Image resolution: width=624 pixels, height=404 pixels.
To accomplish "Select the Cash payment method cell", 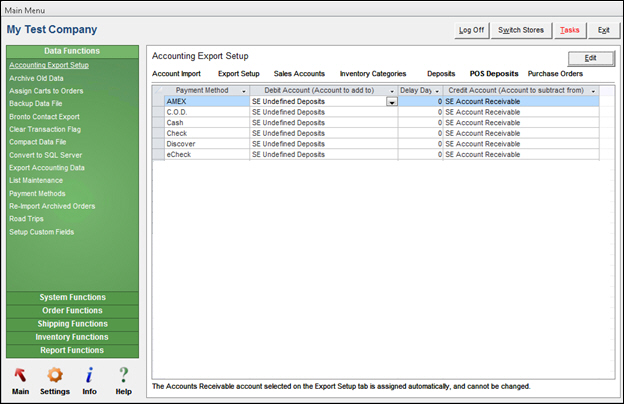I will (207, 123).
